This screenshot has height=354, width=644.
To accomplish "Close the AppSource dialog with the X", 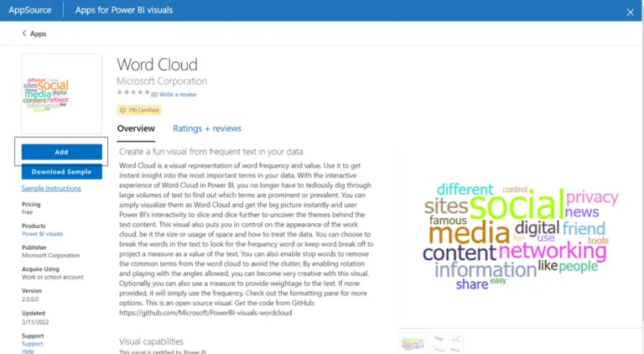I will pos(630,11).
